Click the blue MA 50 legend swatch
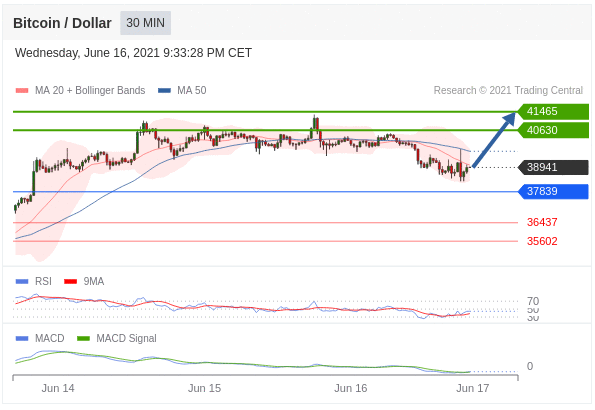The image size is (595, 410). point(164,91)
